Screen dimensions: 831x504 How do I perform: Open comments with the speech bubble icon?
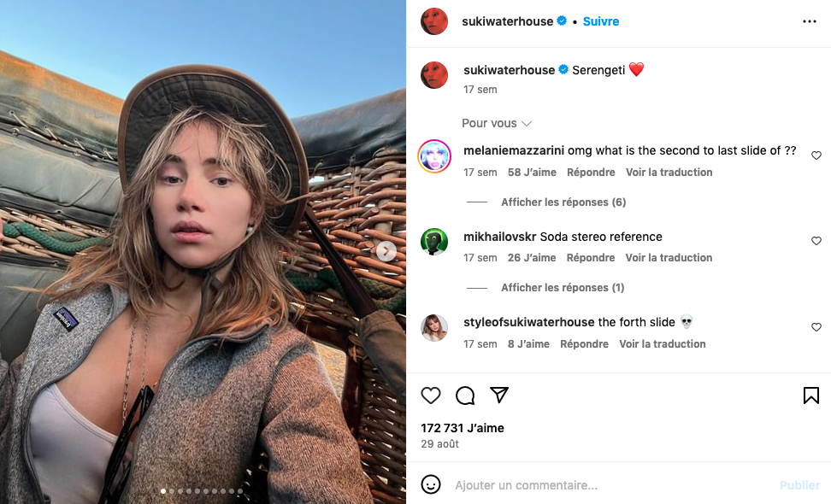point(465,396)
